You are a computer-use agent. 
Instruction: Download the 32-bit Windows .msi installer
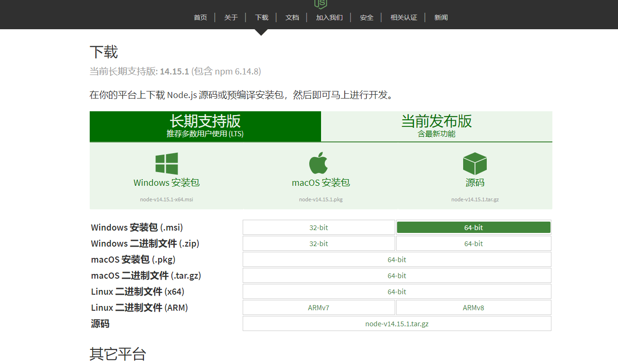click(x=319, y=227)
